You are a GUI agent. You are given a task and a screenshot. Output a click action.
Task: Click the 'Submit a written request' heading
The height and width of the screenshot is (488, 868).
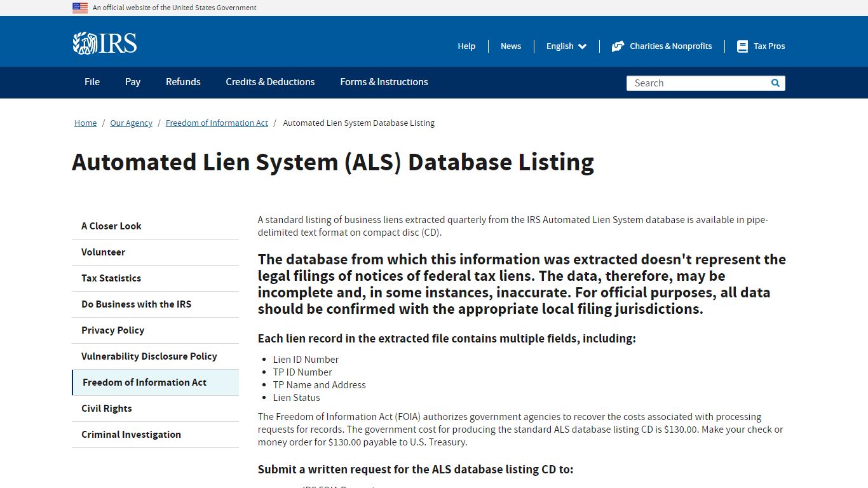click(x=416, y=470)
